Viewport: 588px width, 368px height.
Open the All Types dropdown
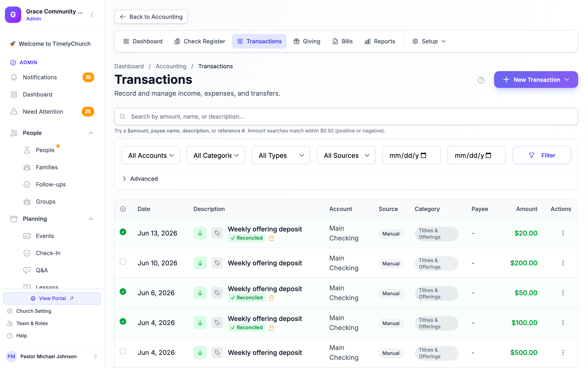click(x=281, y=155)
